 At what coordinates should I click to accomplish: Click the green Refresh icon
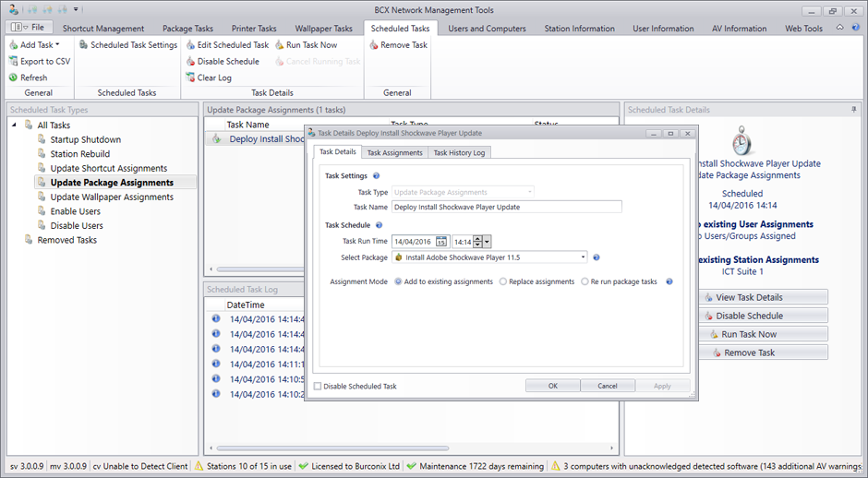13,78
